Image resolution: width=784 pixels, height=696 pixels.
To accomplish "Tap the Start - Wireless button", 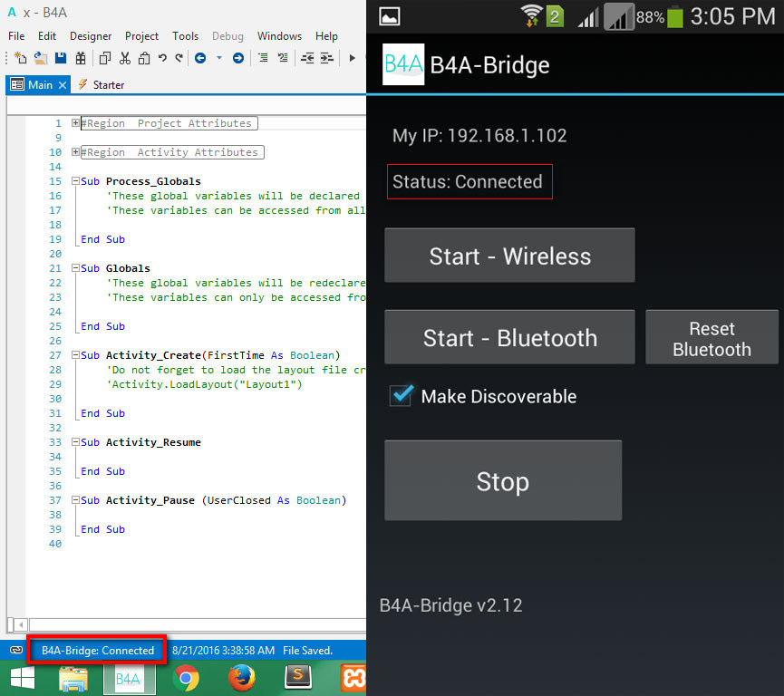I will (509, 256).
